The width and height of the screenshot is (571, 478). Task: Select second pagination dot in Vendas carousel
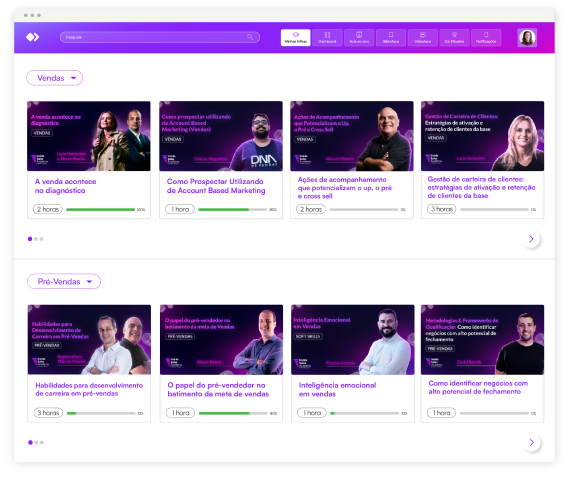point(36,239)
